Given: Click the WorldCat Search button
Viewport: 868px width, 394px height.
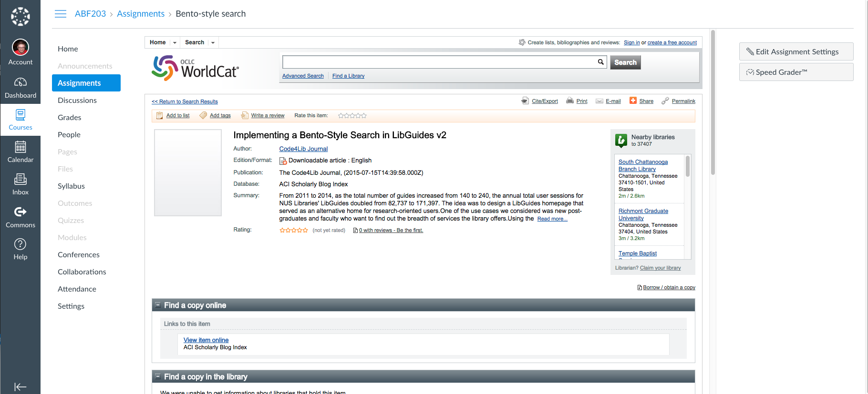Looking at the screenshot, I should pos(625,62).
